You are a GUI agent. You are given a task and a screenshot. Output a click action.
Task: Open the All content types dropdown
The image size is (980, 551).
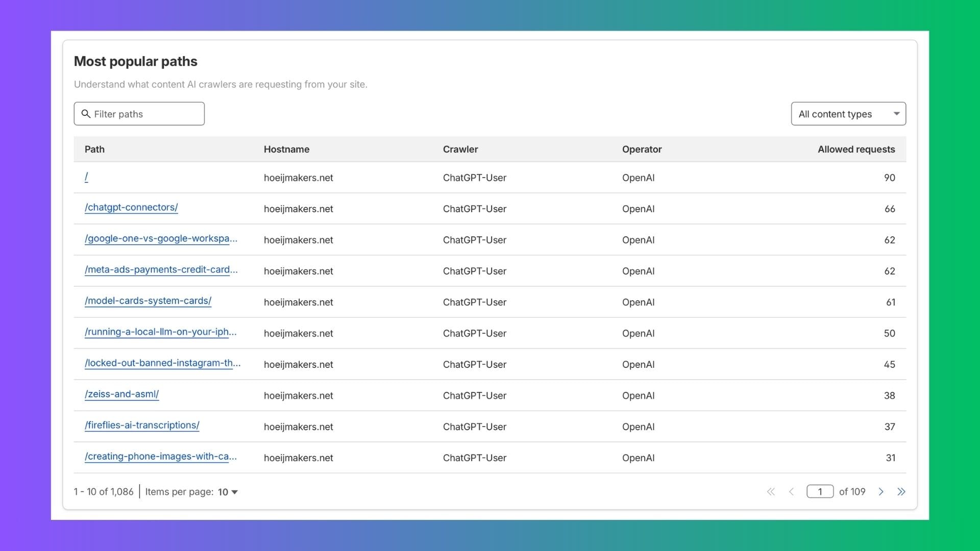click(x=848, y=114)
